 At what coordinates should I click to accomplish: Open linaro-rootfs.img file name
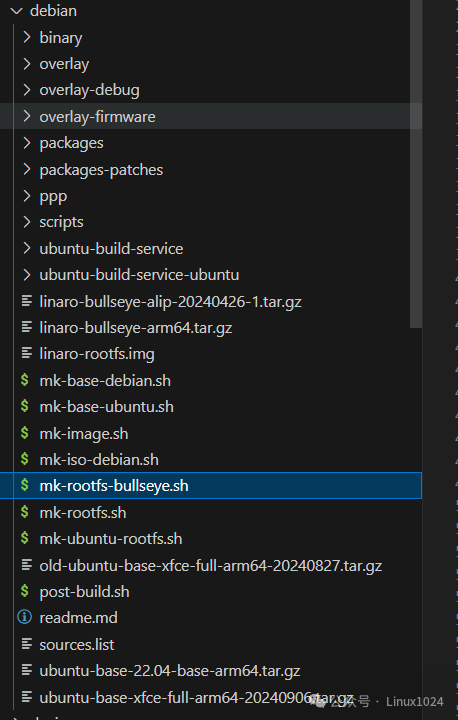(97, 354)
